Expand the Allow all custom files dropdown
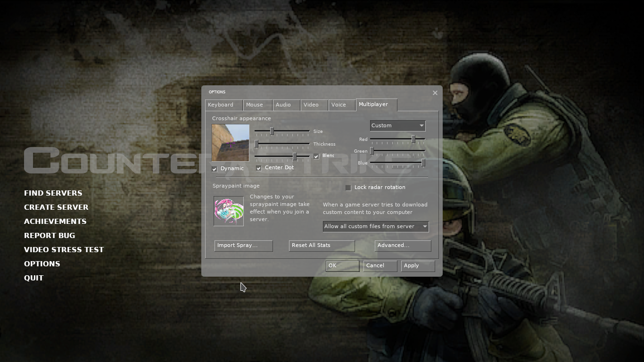This screenshot has height=362, width=644. click(x=376, y=227)
